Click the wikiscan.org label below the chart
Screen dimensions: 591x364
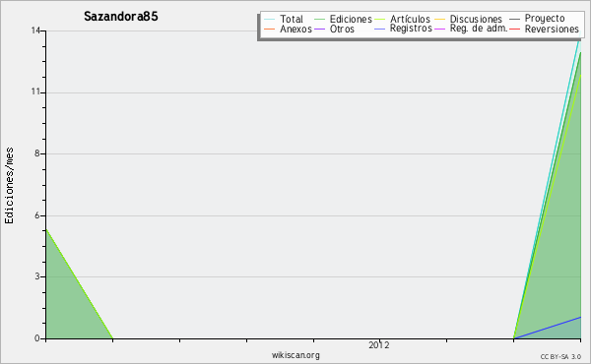point(295,355)
